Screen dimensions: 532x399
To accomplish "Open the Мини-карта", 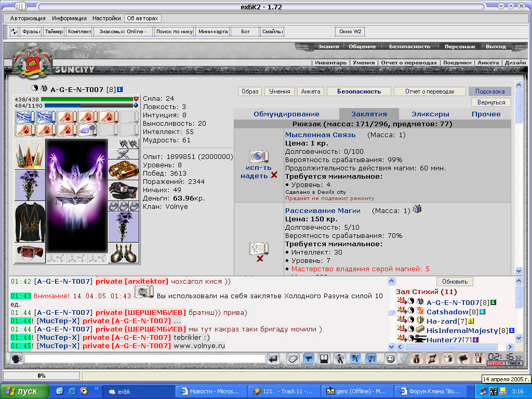I will (213, 32).
